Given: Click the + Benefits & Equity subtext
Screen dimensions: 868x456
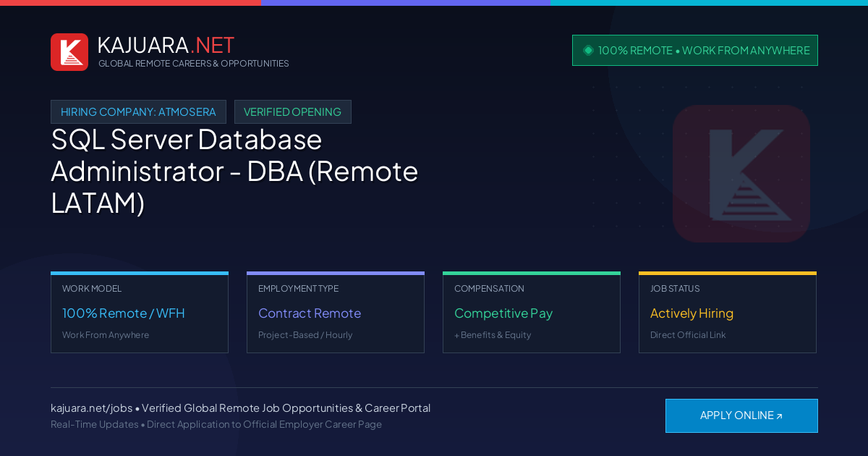Looking at the screenshot, I should [x=493, y=335].
